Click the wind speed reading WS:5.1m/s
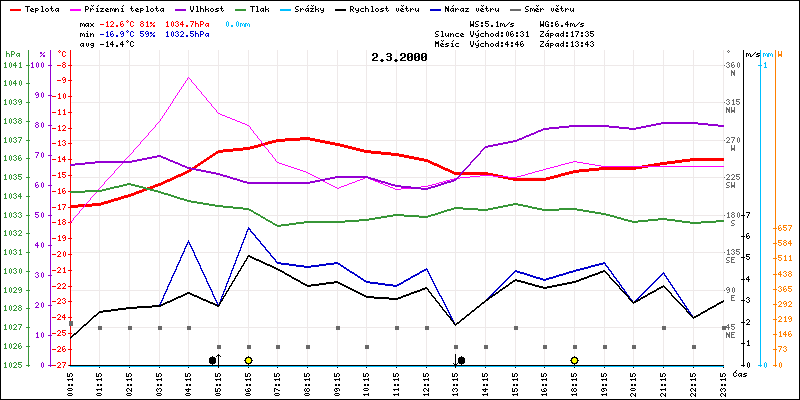This screenshot has width=800, height=400. tap(493, 23)
